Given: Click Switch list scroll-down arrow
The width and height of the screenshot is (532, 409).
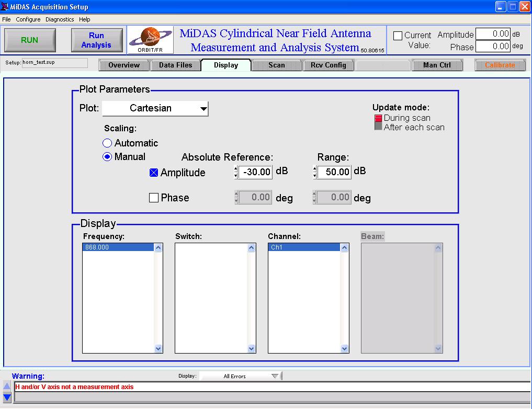Looking at the screenshot, I should [x=251, y=348].
